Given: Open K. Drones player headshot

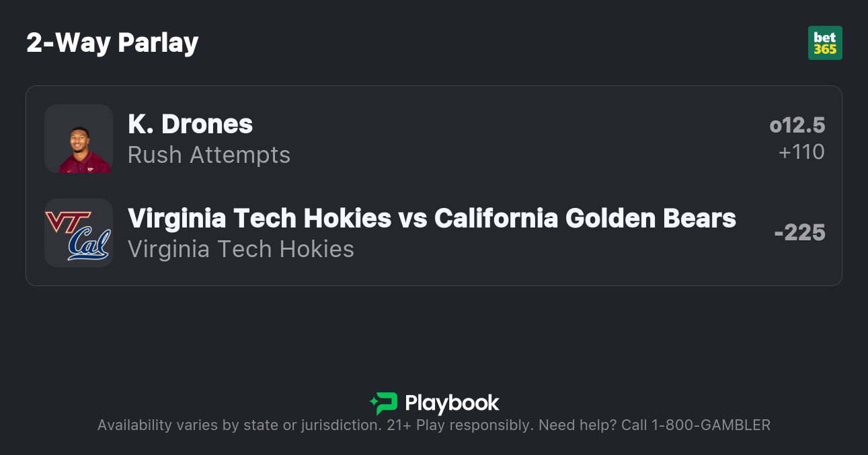Looking at the screenshot, I should (79, 139).
